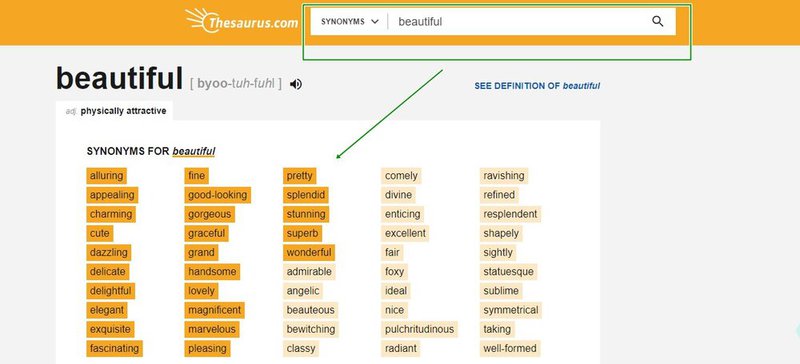Click the synonym fine
800x364 pixels.
coord(196,176)
